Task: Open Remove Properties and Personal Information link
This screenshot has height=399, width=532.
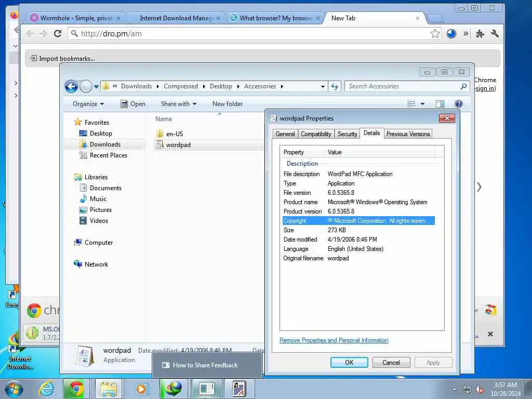Action: tap(334, 340)
